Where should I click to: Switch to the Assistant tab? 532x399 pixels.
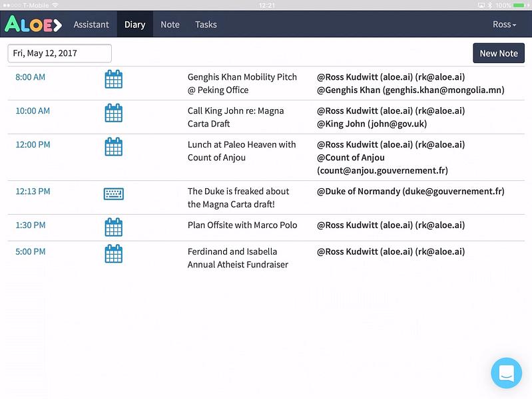tap(91, 25)
